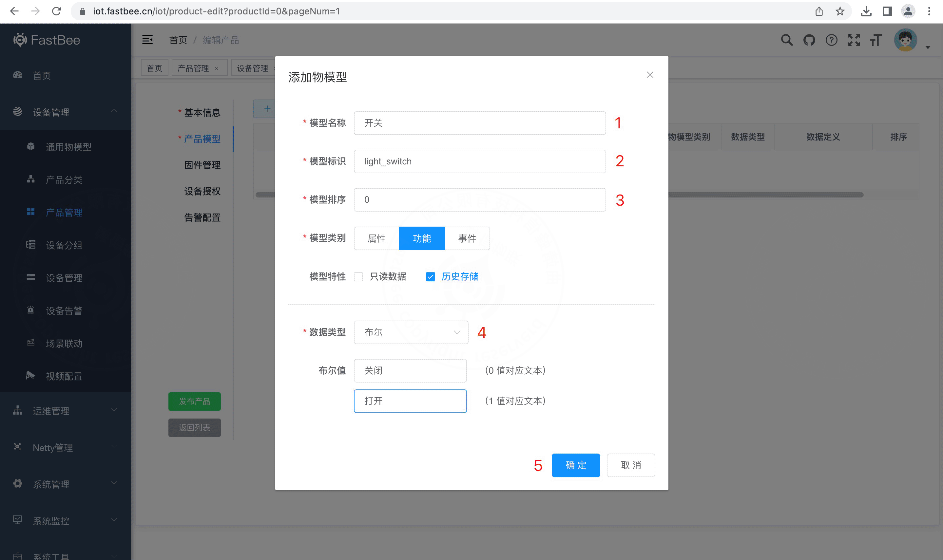
Task: Close the 添加物模型 dialog with X
Action: pos(650,75)
